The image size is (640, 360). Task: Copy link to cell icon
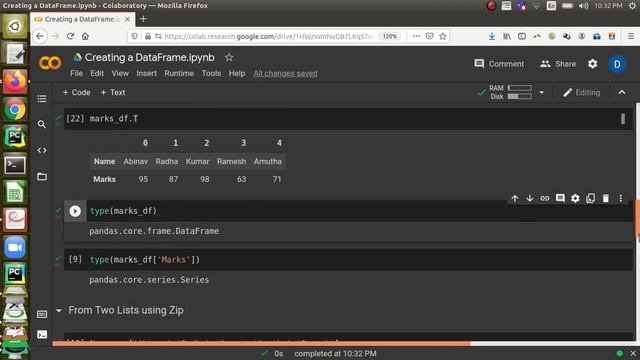tap(545, 198)
